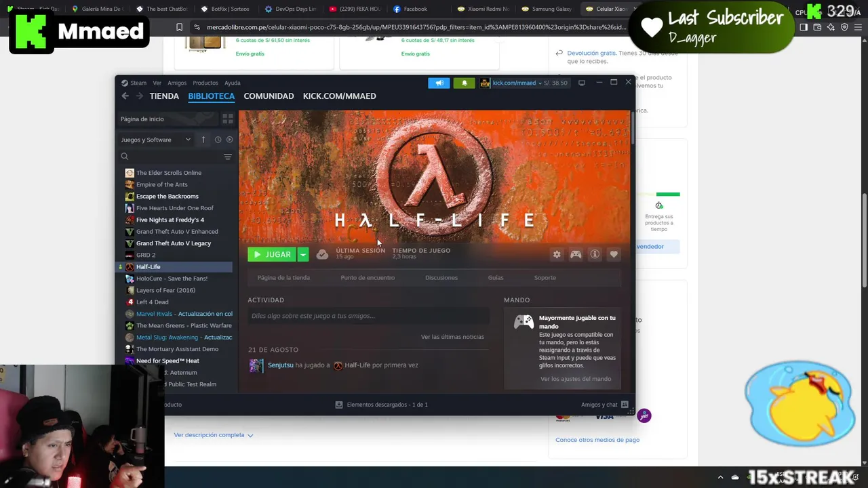The width and height of the screenshot is (868, 488).
Task: Open the green notifications bell
Action: coord(465,83)
